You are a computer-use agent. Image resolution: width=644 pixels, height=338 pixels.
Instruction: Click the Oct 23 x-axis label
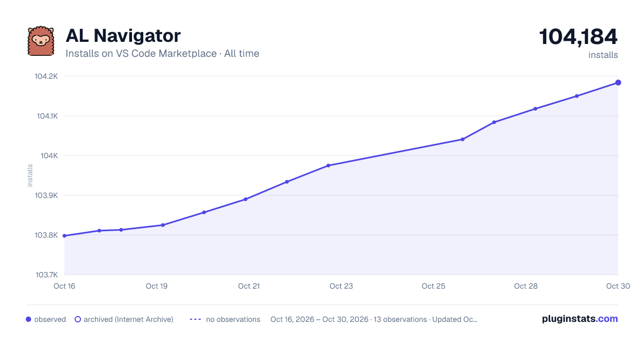pos(341,286)
